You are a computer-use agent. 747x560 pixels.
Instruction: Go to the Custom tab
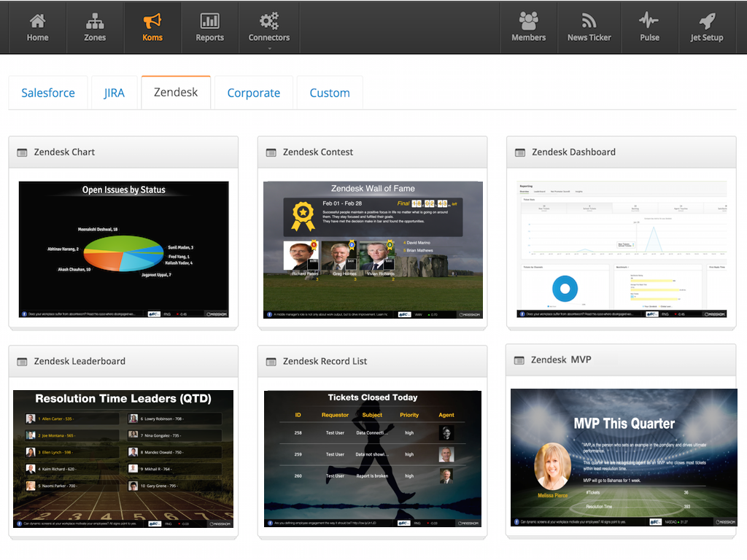(x=330, y=93)
